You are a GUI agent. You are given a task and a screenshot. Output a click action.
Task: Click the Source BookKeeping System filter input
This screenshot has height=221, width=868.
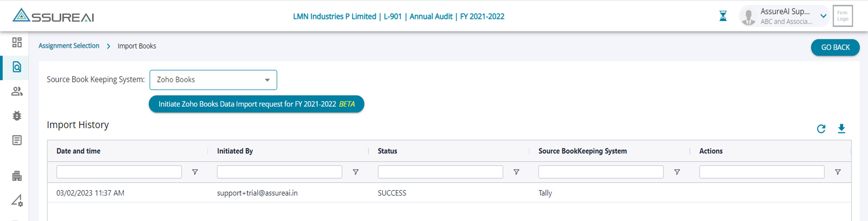(600, 172)
